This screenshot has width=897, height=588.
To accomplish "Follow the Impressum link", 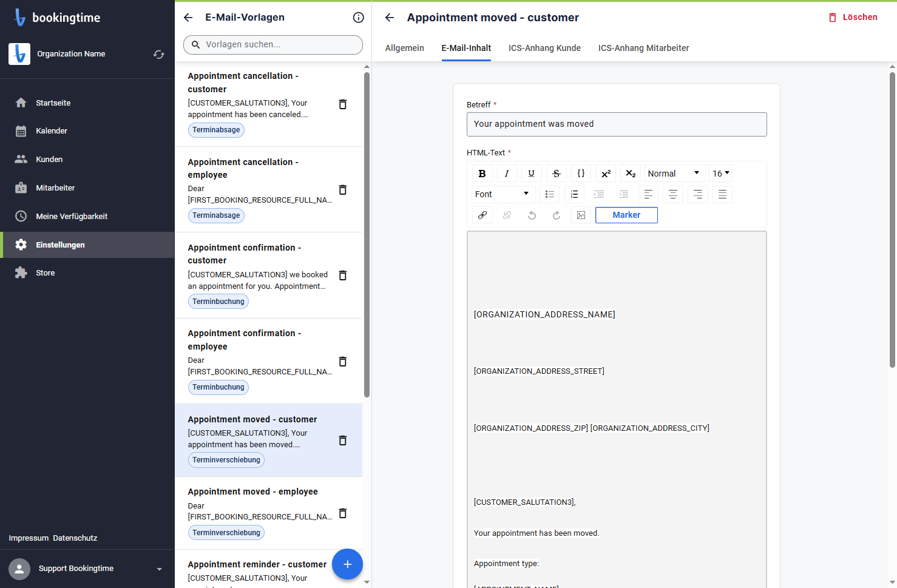I will pos(29,538).
